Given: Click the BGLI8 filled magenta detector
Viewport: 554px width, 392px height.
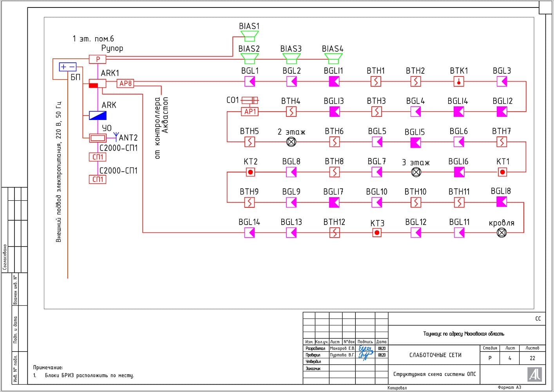Looking at the screenshot, I should pyautogui.click(x=501, y=202).
